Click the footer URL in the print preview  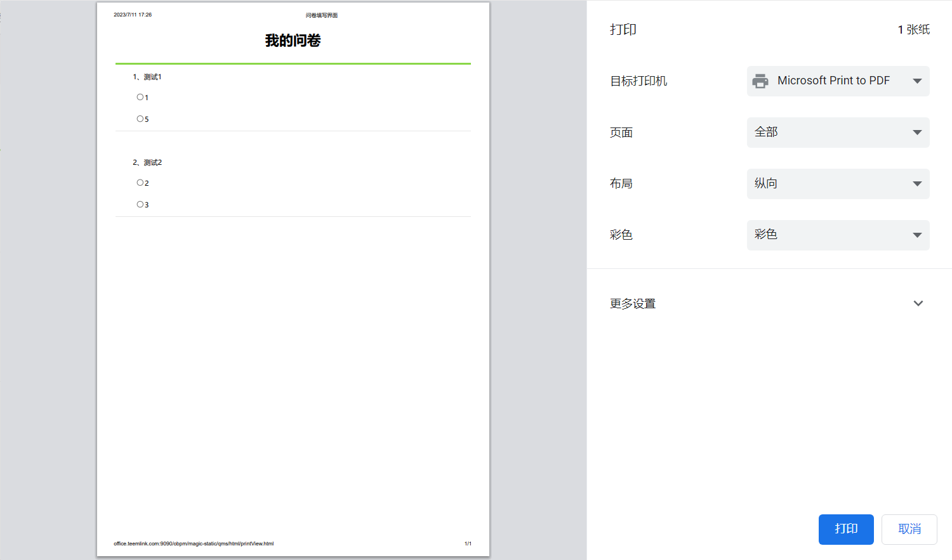194,544
